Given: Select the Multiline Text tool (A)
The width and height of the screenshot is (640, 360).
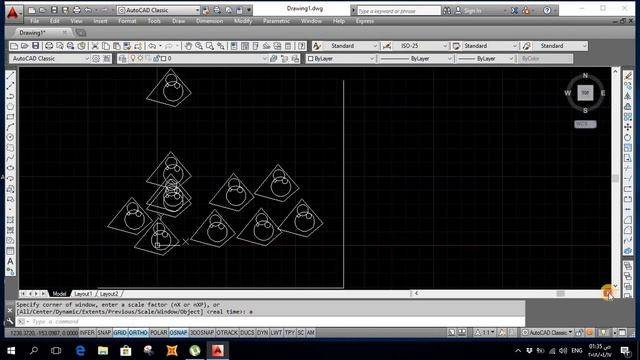Looking at the screenshot, I should pyautogui.click(x=11, y=261).
